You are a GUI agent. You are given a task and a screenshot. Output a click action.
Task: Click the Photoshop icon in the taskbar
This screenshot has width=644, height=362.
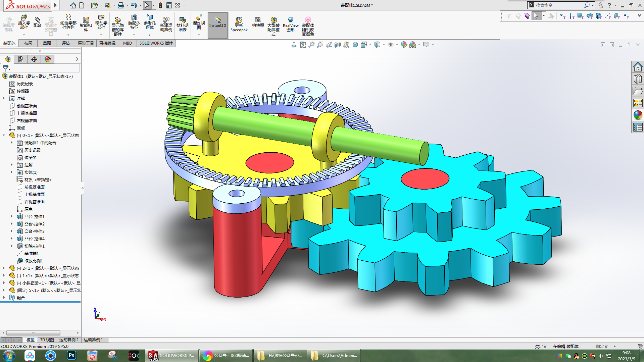point(71,355)
